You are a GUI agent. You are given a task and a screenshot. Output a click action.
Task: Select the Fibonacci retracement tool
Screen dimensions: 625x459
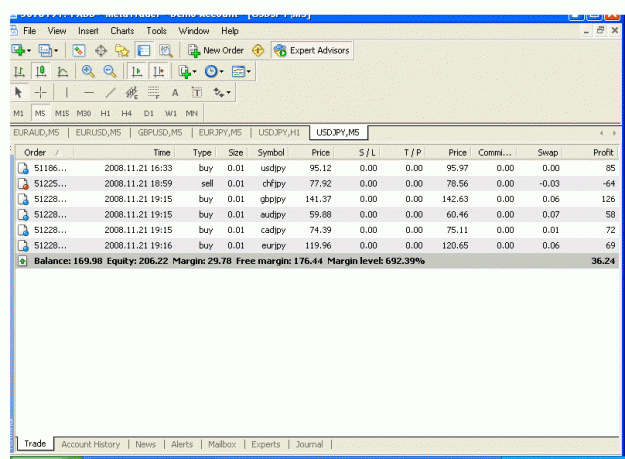pyautogui.click(x=153, y=93)
